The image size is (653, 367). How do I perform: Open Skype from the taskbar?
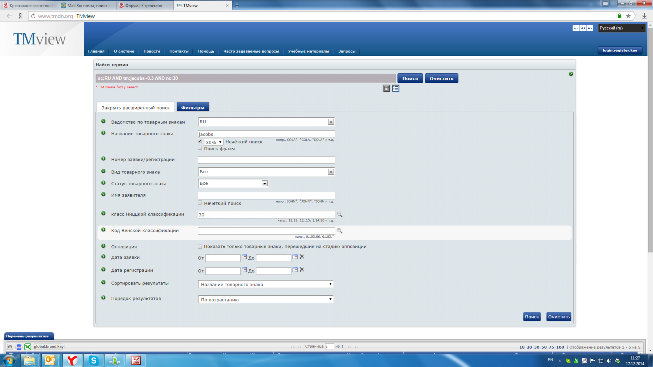pos(94,360)
